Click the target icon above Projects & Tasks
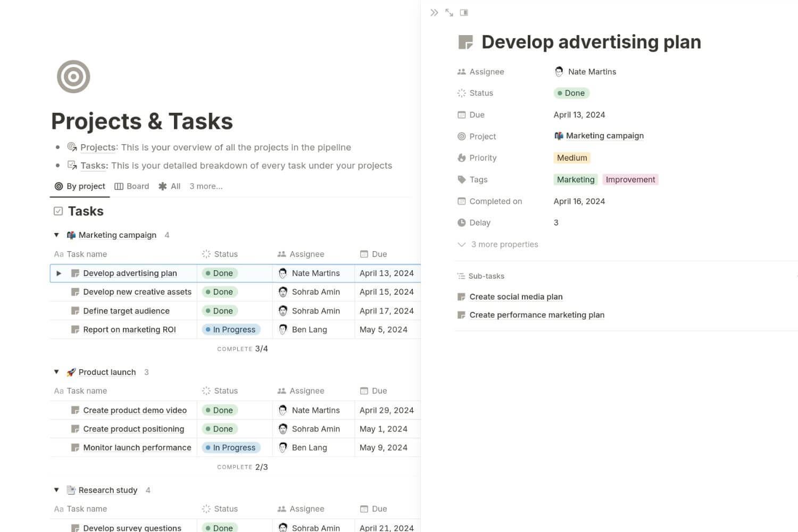Screen dimensions: 798x532 click(x=73, y=77)
